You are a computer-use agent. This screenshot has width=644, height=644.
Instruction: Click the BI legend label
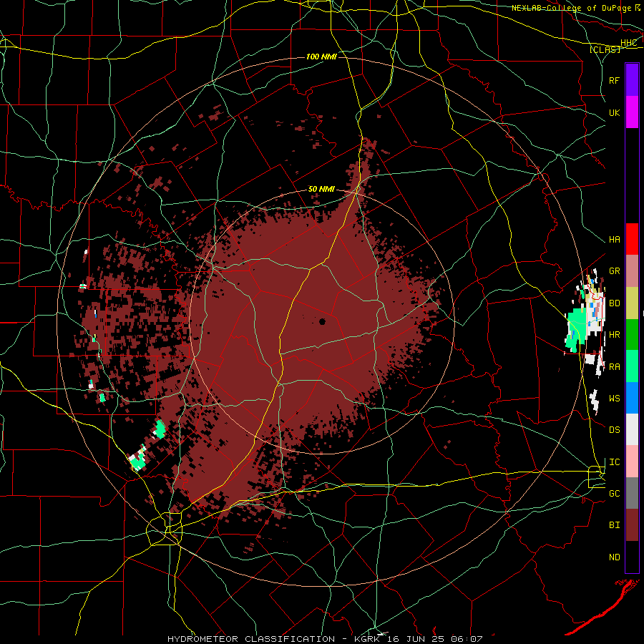pos(615,525)
